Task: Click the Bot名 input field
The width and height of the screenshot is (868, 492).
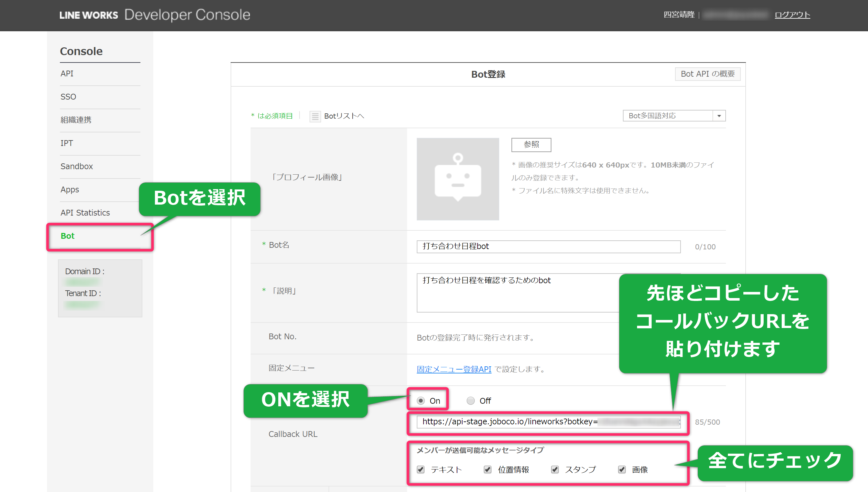Action: point(548,246)
